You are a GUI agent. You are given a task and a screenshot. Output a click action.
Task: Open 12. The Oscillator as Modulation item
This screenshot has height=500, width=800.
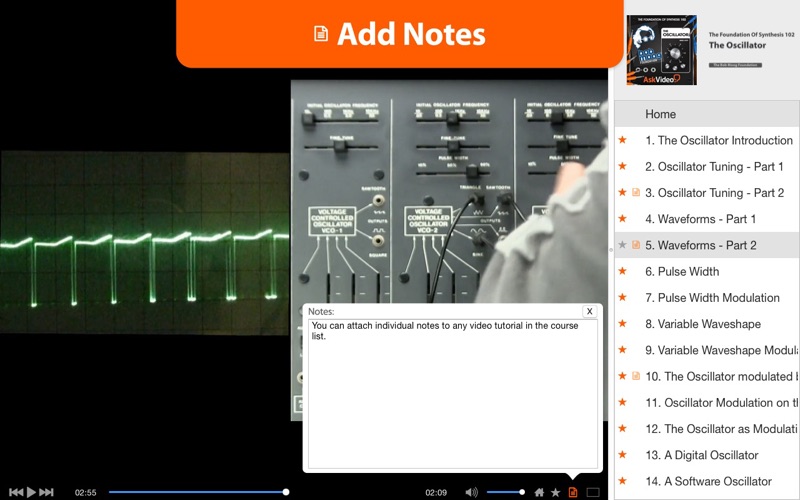(707, 429)
